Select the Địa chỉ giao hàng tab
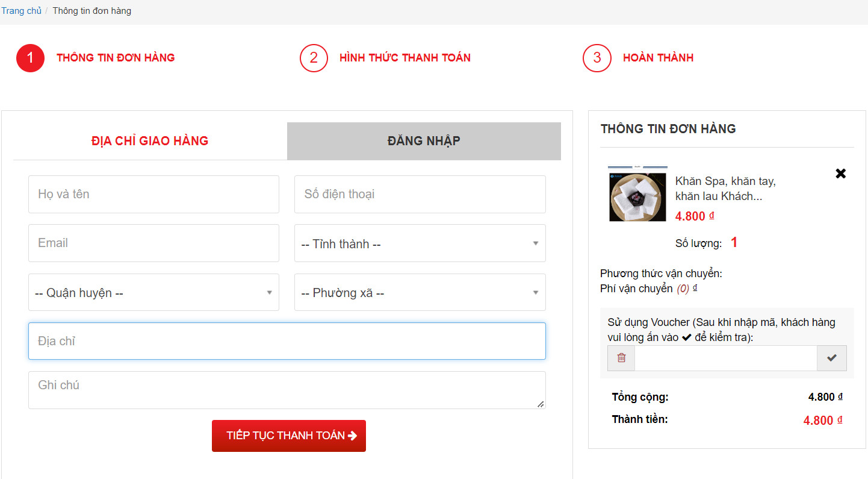Screen dimensions: 868x479 pos(150,141)
